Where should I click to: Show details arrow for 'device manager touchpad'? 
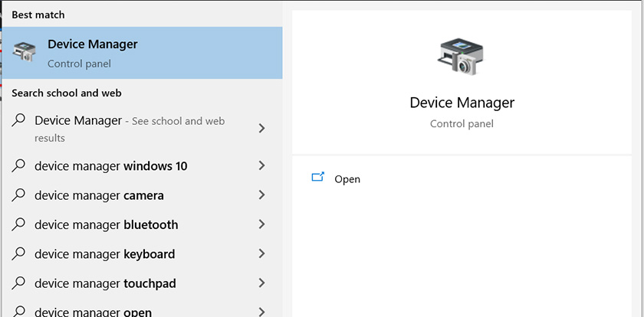[x=261, y=283]
